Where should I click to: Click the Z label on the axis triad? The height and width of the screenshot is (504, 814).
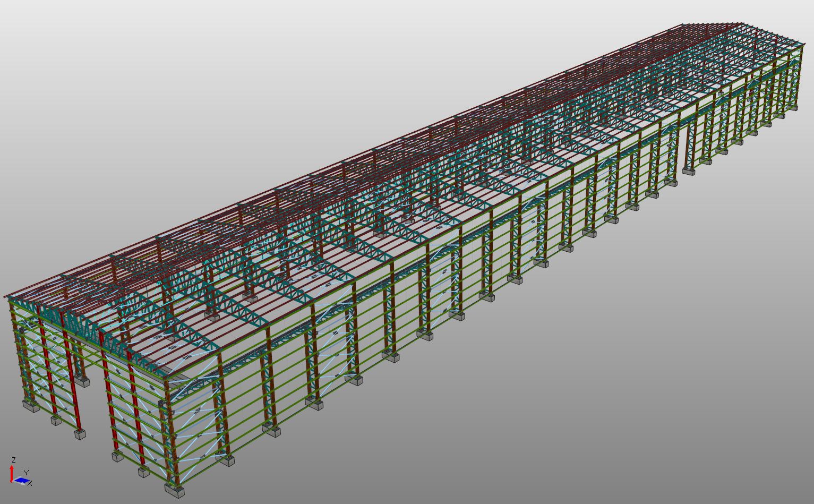click(x=14, y=460)
